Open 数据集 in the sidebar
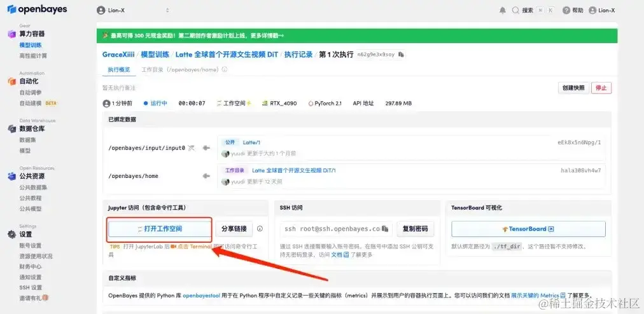Screen dimensions: 644x314 pyautogui.click(x=27, y=140)
